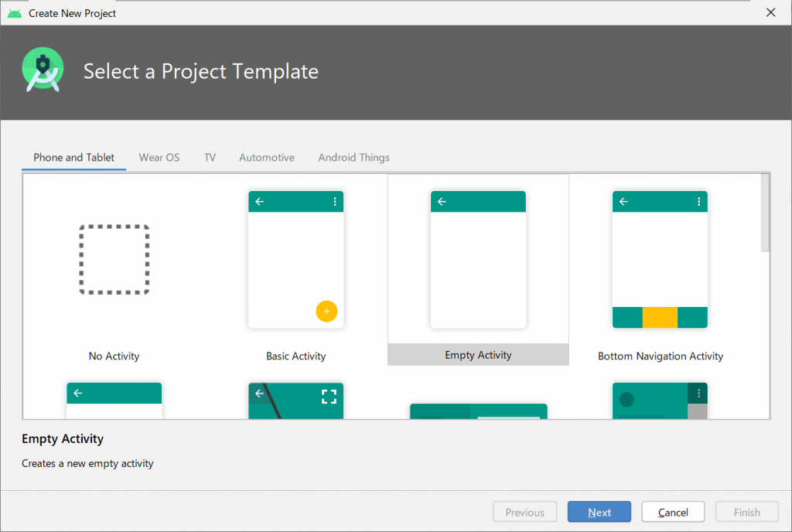Select the Android Things tab

point(353,158)
